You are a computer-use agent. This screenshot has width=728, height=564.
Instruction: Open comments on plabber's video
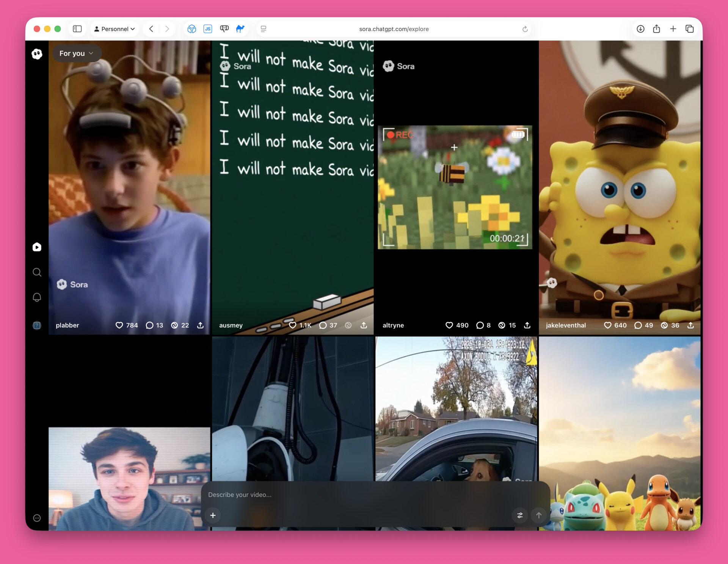[149, 325]
